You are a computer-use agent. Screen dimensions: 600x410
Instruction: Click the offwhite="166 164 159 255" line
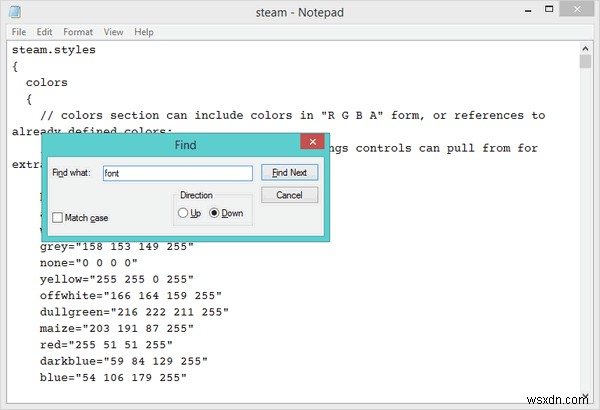point(130,296)
